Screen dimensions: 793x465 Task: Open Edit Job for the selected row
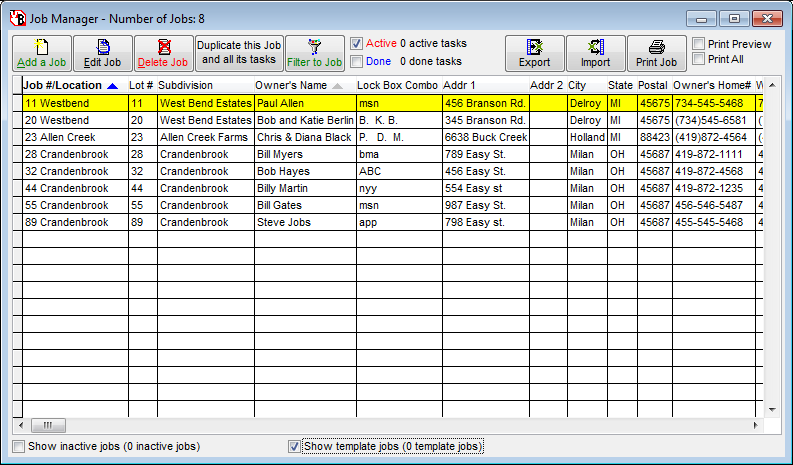pos(102,53)
